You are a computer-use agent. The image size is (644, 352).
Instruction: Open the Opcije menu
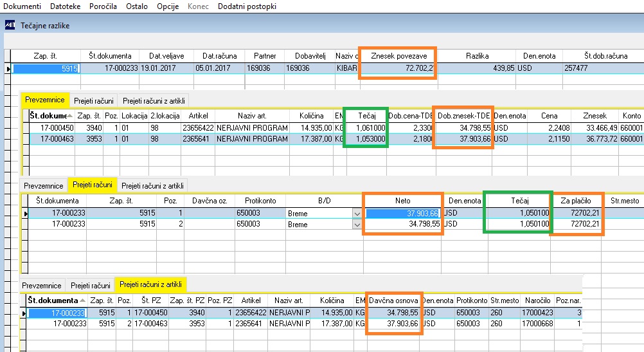tap(168, 6)
